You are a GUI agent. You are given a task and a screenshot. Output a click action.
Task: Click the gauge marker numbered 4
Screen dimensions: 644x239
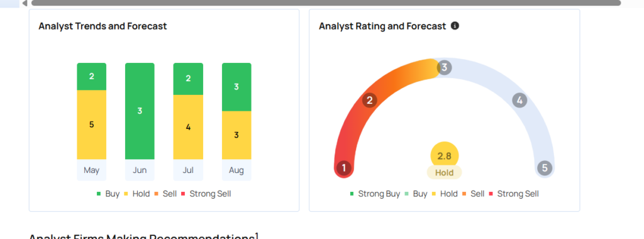tap(519, 100)
